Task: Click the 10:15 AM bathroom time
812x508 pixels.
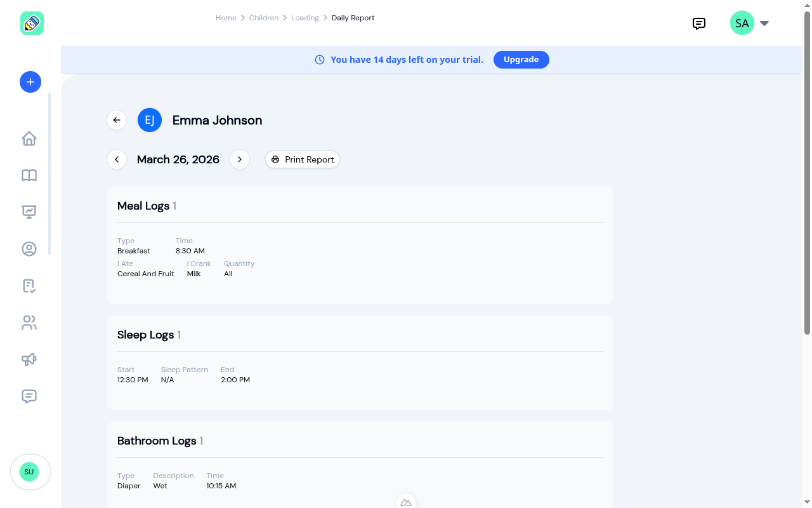Action: [x=221, y=486]
